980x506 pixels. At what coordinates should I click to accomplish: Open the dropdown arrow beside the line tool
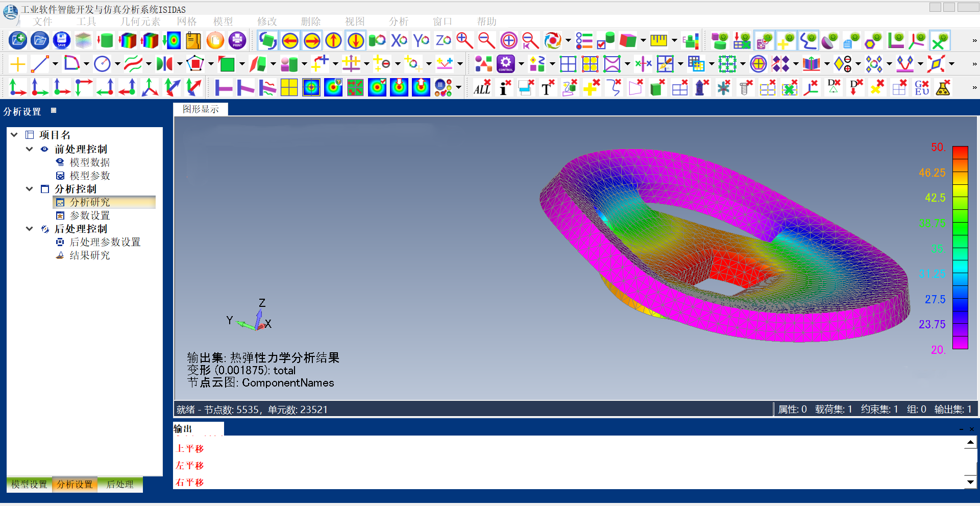[55, 64]
